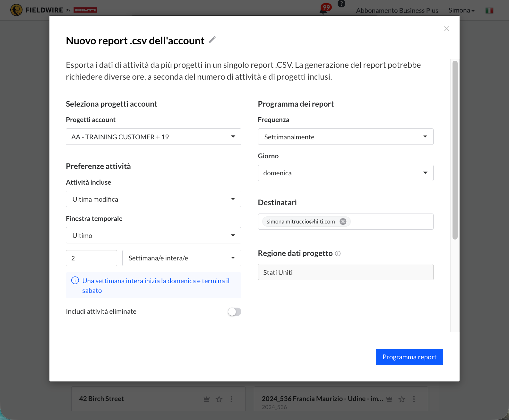Click the Italian flag language icon

489,11
